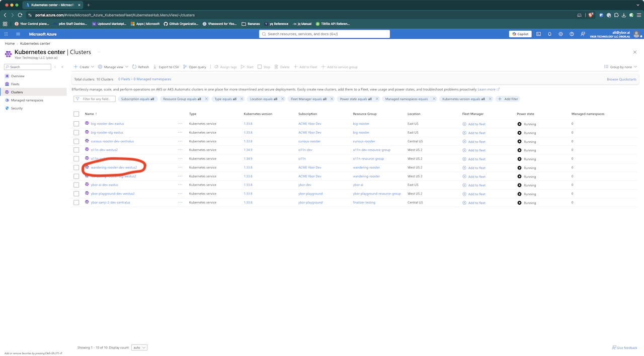This screenshot has width=644, height=356.
Task: Select checkbox for curious-rooster-dev-centralus
Action: tap(76, 141)
